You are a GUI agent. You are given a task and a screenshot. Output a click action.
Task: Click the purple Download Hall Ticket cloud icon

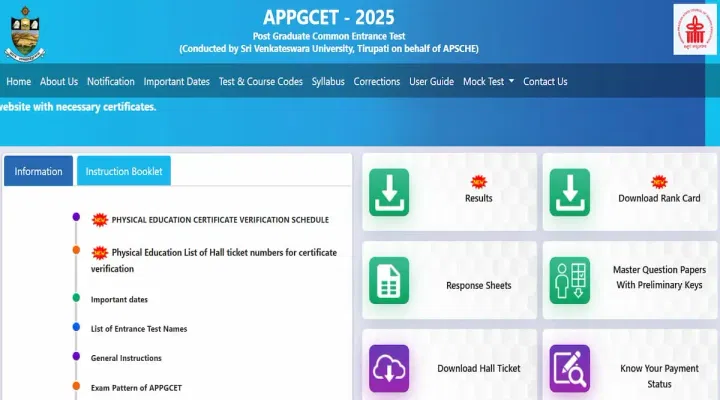point(389,368)
